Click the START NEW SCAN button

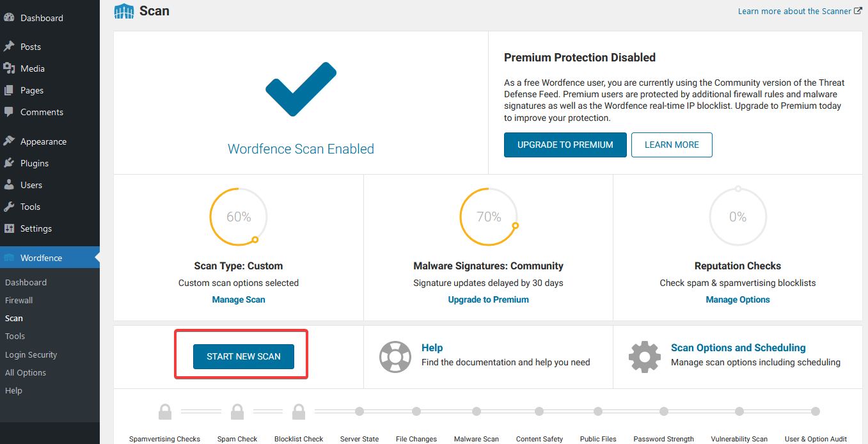click(x=244, y=356)
